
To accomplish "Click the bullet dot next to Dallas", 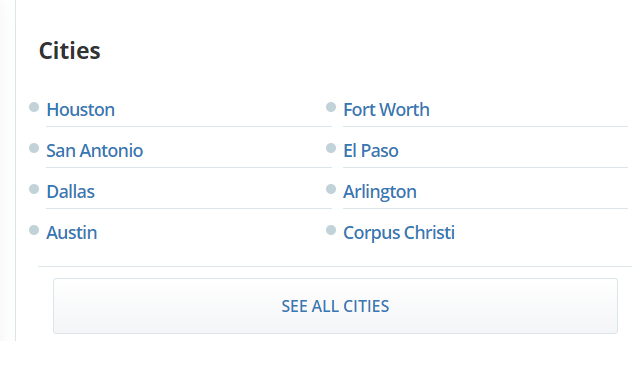I will [x=34, y=189].
